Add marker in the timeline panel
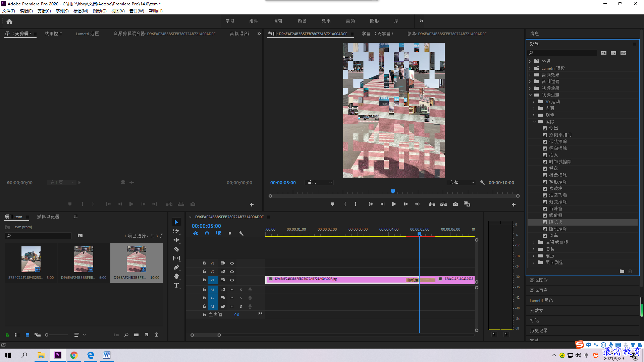The image size is (644, 362). pyautogui.click(x=230, y=233)
